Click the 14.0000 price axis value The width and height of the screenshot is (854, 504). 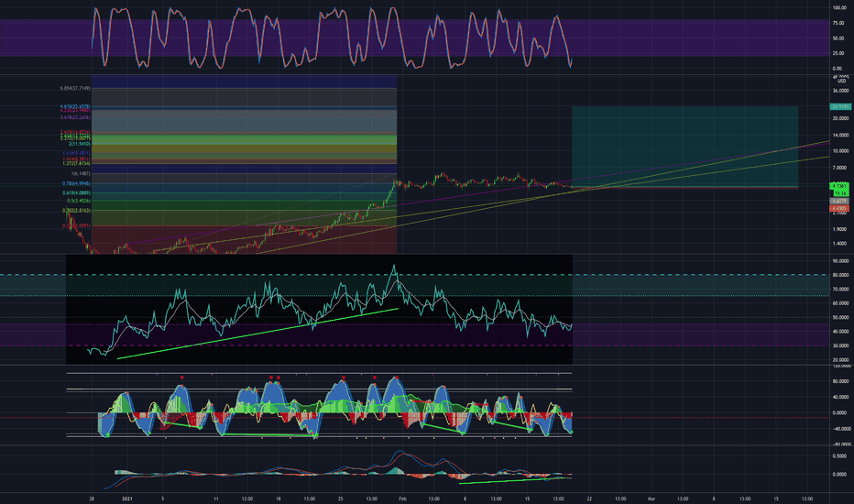click(840, 135)
